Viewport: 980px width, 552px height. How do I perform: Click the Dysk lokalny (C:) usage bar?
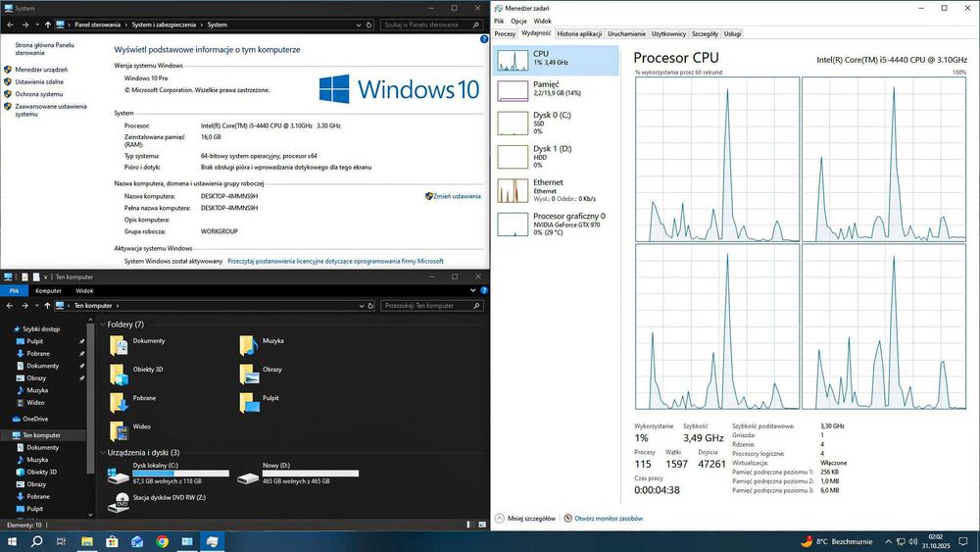[x=180, y=474]
